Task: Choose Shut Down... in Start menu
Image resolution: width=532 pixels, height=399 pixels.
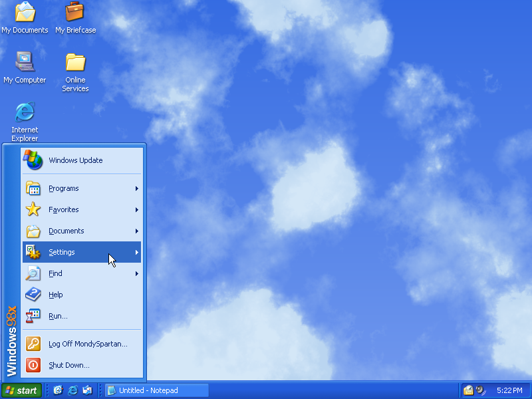Action: pyautogui.click(x=81, y=365)
